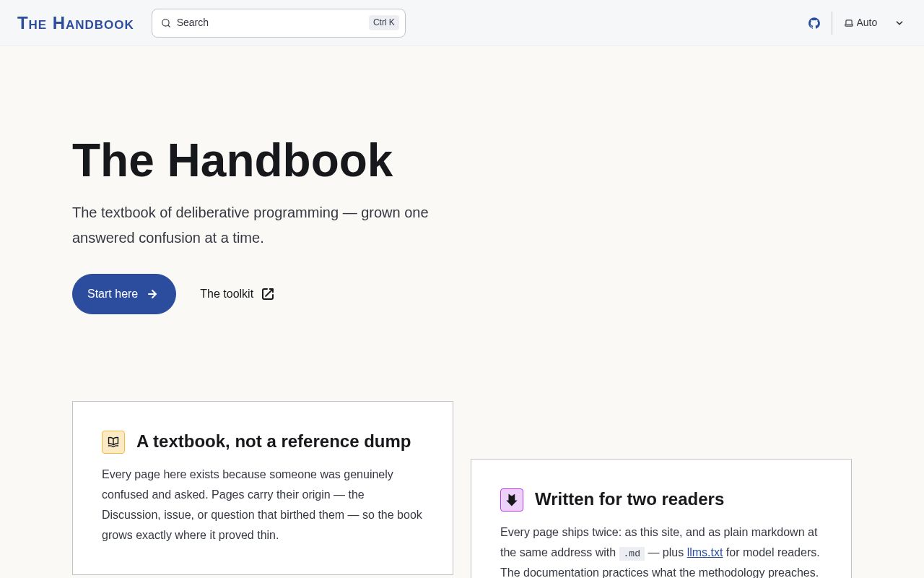Open the Auto theme dropdown
The height and width of the screenshot is (578, 924).
pyautogui.click(x=874, y=23)
